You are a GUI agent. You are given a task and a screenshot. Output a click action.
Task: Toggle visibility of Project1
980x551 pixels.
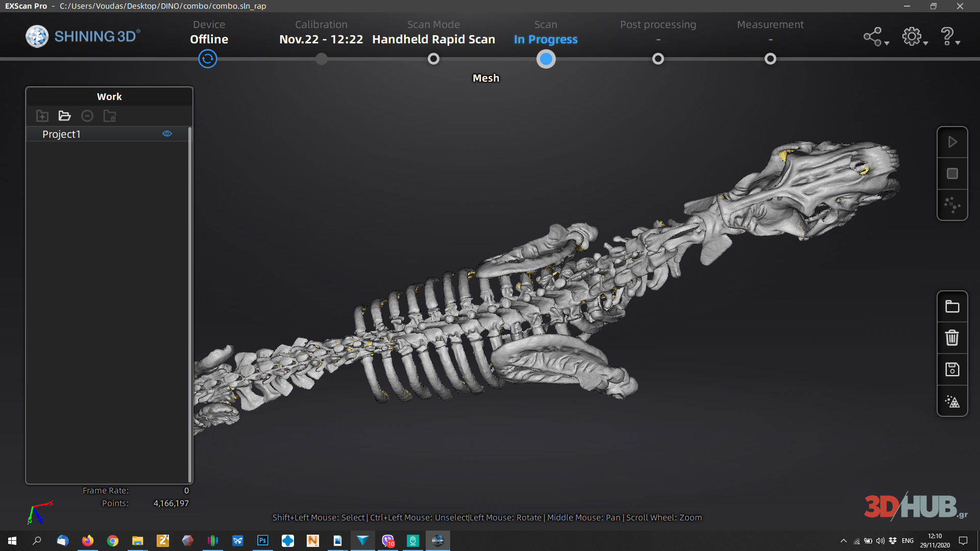coord(167,133)
